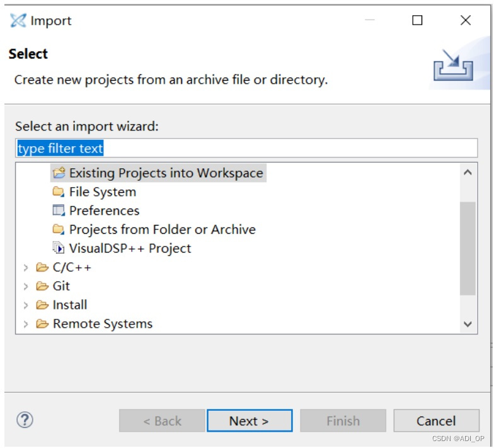Select the Remote Systems tree row

tap(103, 324)
